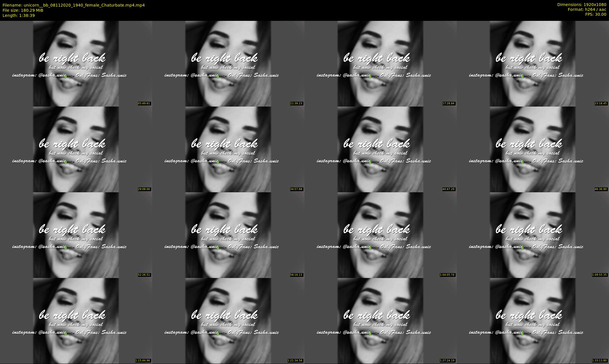Screen dimensions: 609x364
Task: Click the 58:16.13 timestamp label
Action: 296,275
